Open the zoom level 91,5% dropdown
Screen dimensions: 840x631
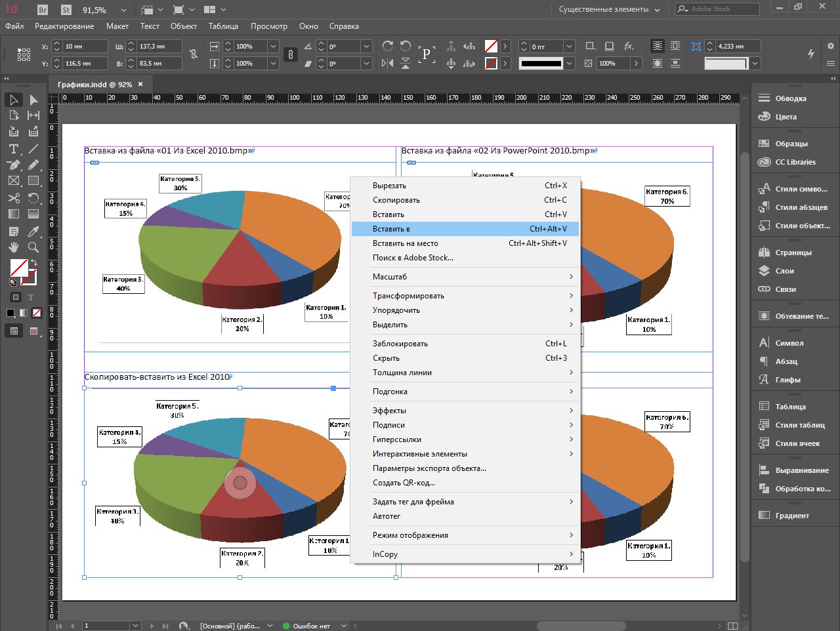point(124,10)
